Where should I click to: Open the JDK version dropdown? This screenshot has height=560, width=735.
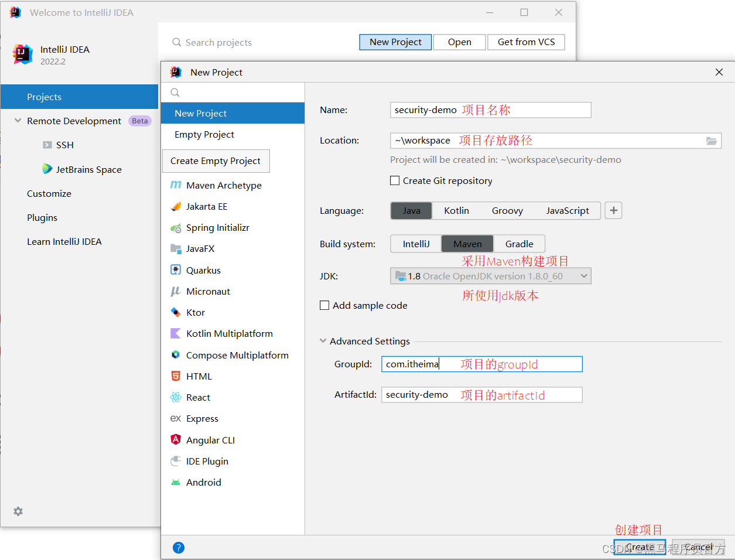[x=583, y=275]
